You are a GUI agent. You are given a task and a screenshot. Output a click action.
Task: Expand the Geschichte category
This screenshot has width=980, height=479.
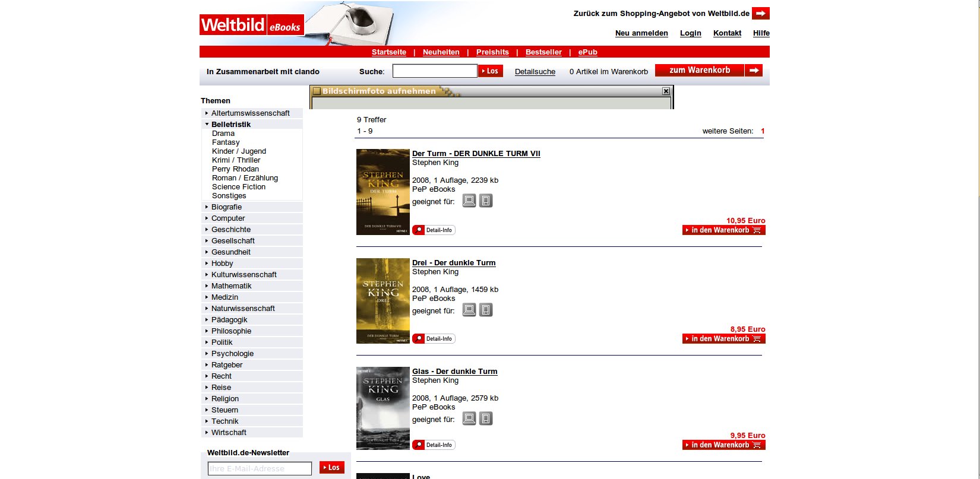click(x=207, y=229)
